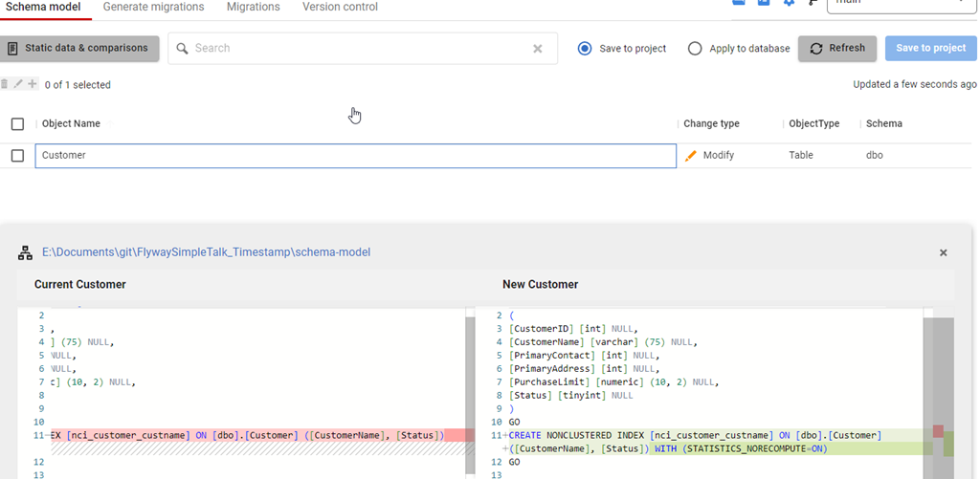
Task: Tick the Customer row checkbox
Action: coord(17,155)
